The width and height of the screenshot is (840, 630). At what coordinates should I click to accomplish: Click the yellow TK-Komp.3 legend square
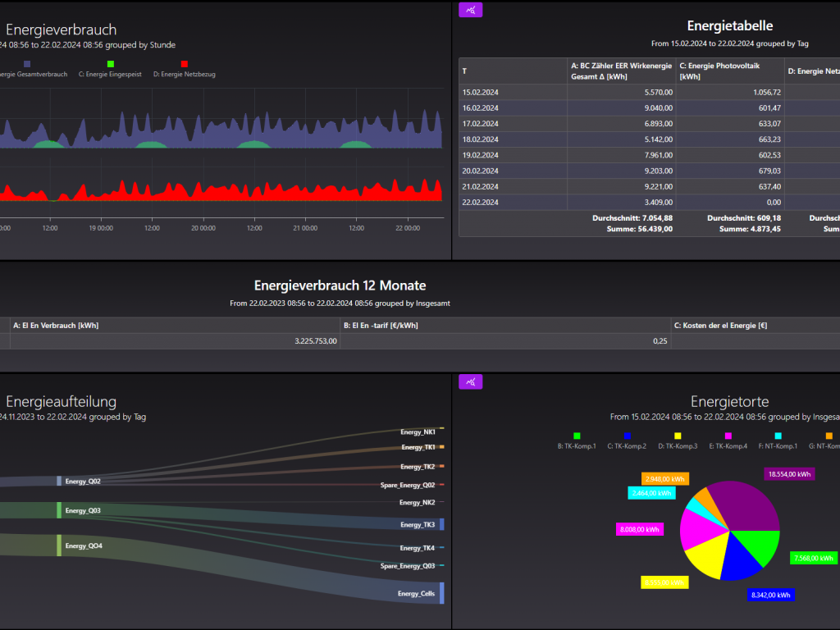coord(678,436)
